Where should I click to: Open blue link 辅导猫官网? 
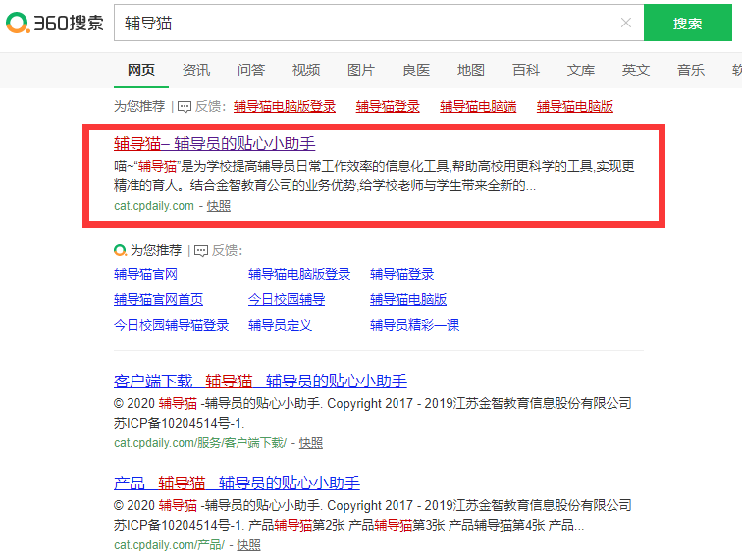145,274
